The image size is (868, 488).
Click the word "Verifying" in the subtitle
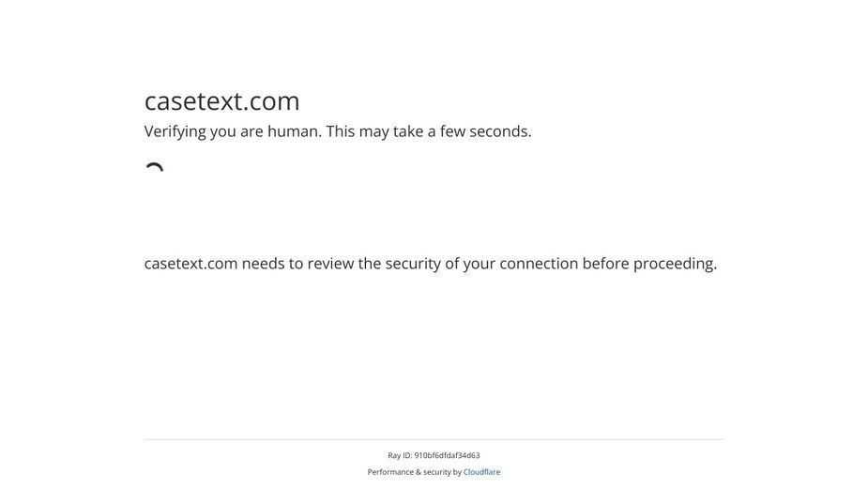coord(175,131)
